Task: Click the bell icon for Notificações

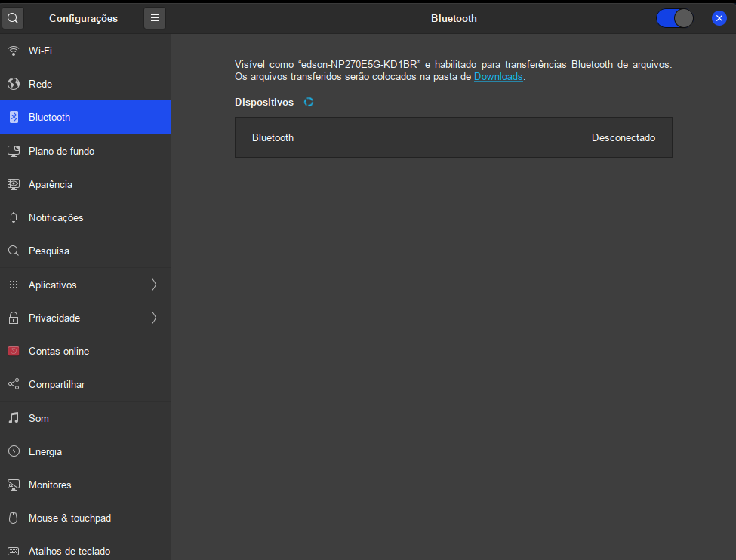Action: [14, 217]
